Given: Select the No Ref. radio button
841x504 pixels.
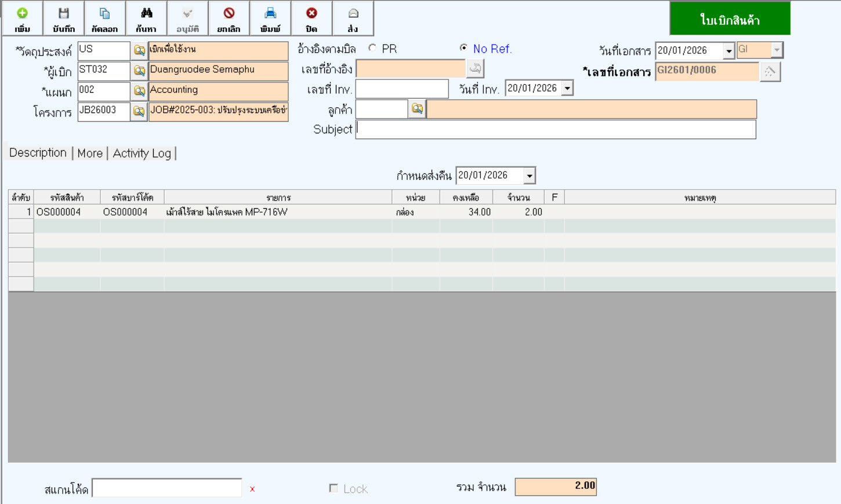Looking at the screenshot, I should (x=463, y=48).
